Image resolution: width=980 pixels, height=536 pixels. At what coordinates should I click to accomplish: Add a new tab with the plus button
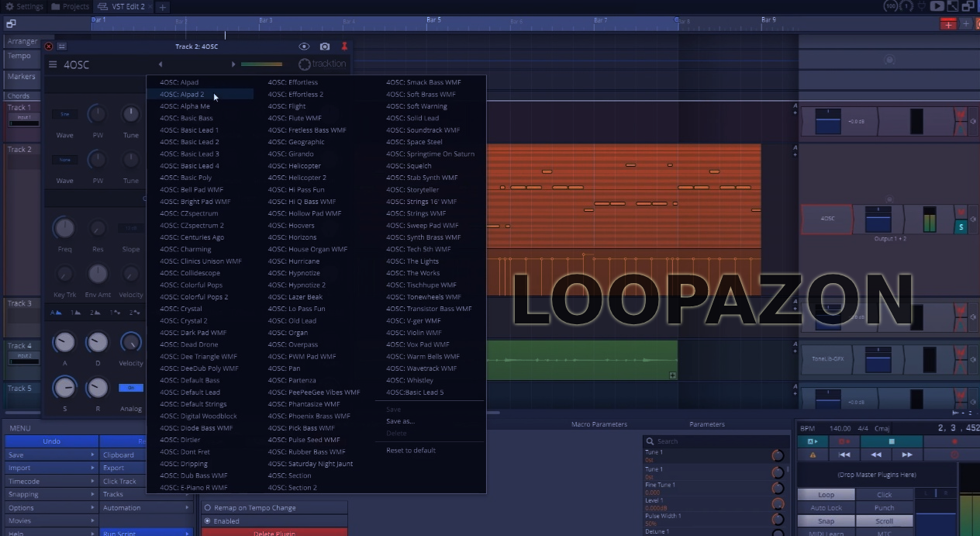pos(163,7)
